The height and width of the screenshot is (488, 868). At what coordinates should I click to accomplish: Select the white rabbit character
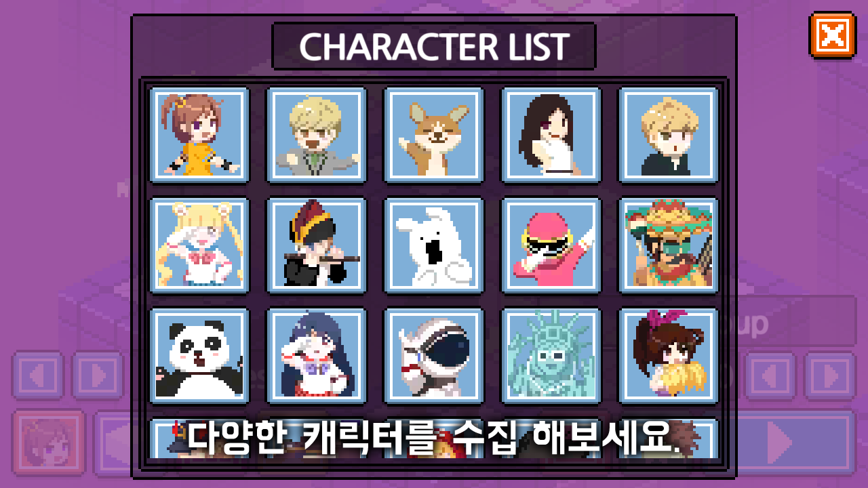[x=434, y=245]
